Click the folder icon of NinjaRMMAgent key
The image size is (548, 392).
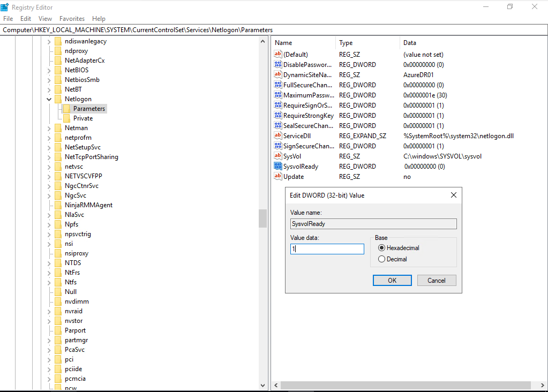point(58,205)
